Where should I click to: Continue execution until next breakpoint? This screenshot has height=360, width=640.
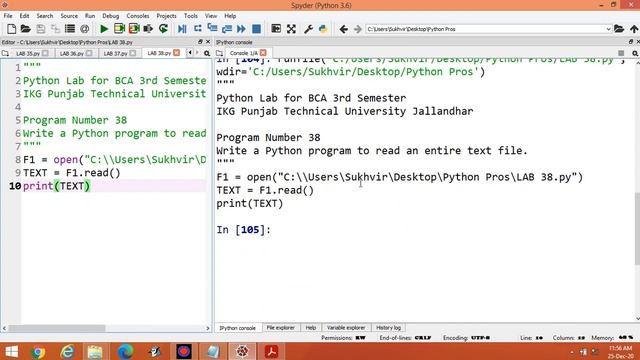(x=241, y=29)
